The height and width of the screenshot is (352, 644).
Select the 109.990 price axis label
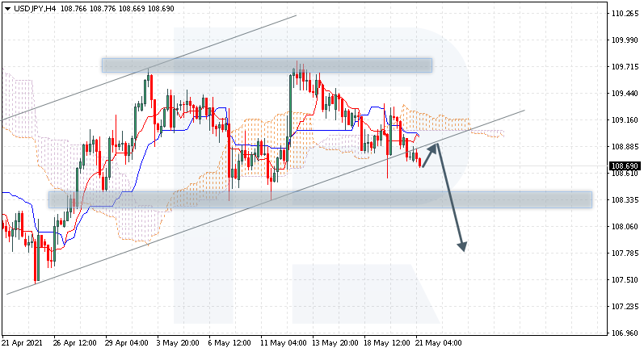625,40
